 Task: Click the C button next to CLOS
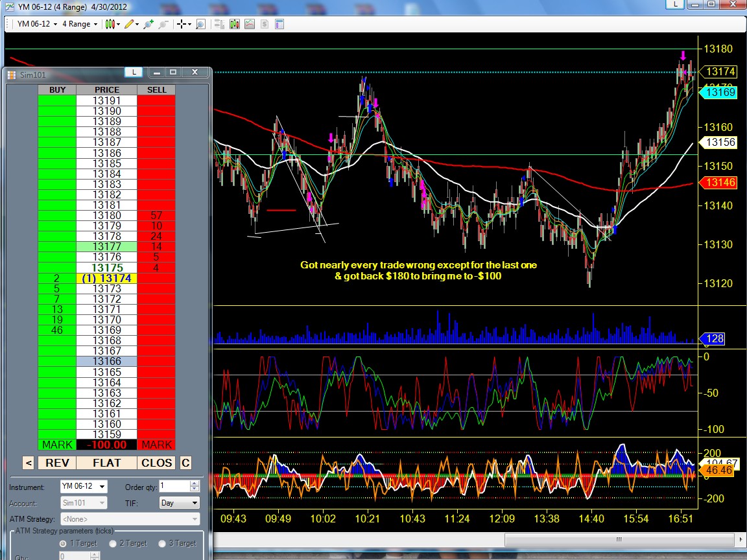pyautogui.click(x=186, y=463)
